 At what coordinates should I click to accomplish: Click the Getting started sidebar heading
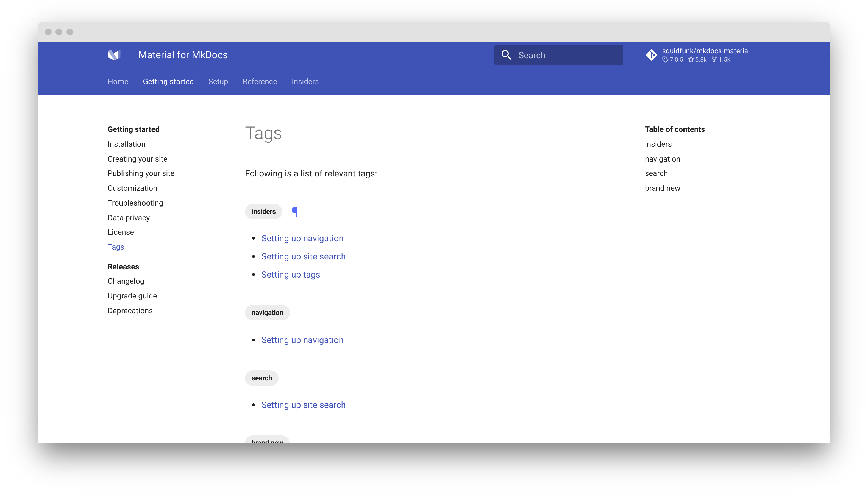coord(133,129)
